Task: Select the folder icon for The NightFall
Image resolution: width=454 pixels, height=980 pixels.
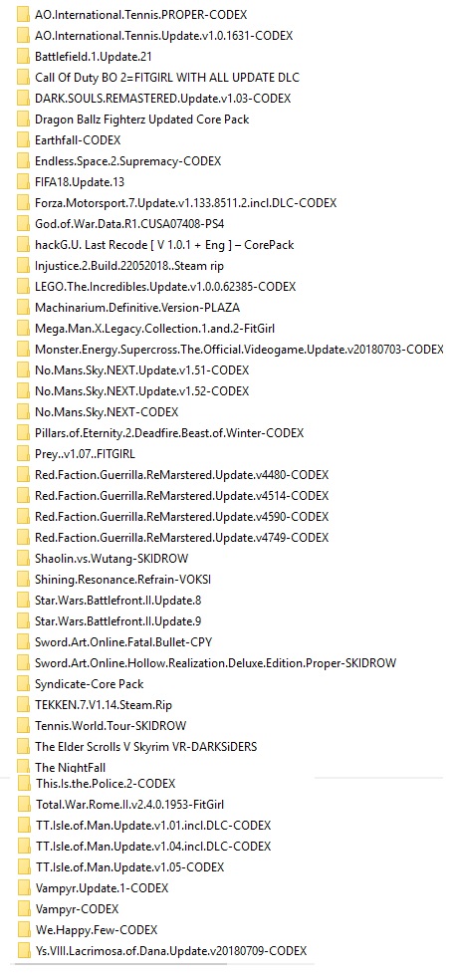Action: (23, 767)
